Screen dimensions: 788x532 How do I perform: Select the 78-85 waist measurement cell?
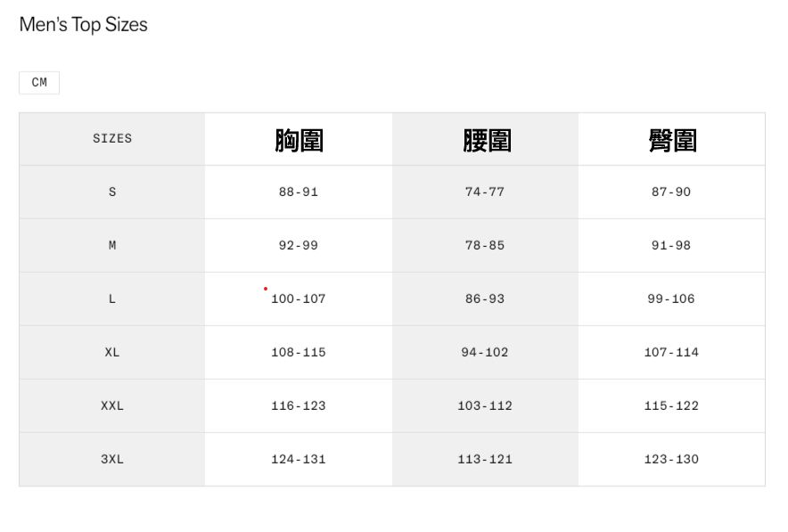[485, 246]
